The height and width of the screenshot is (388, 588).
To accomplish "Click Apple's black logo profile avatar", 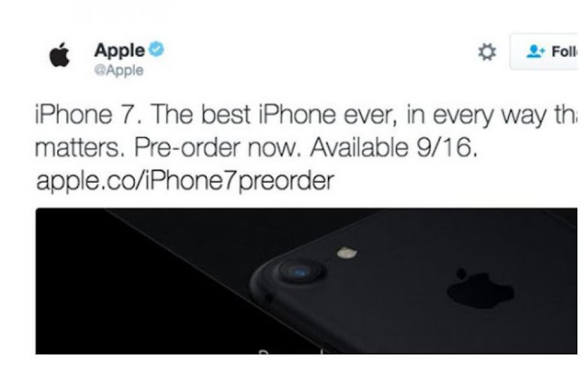I will [x=60, y=55].
